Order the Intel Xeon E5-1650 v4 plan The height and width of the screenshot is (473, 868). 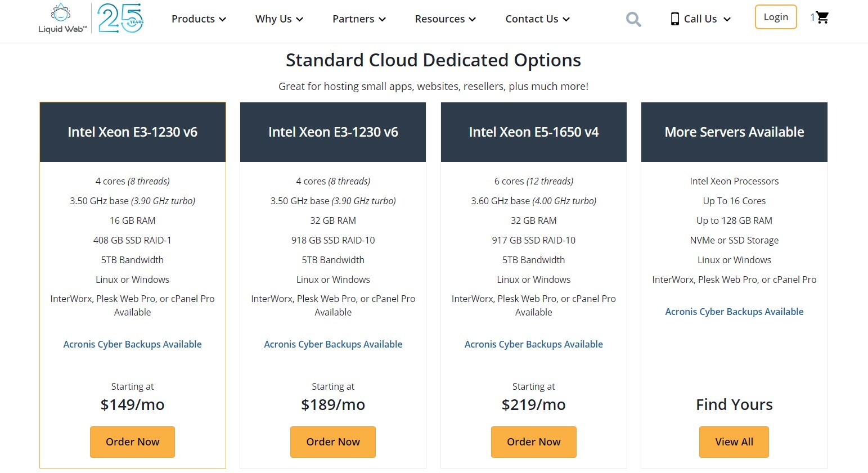(533, 442)
